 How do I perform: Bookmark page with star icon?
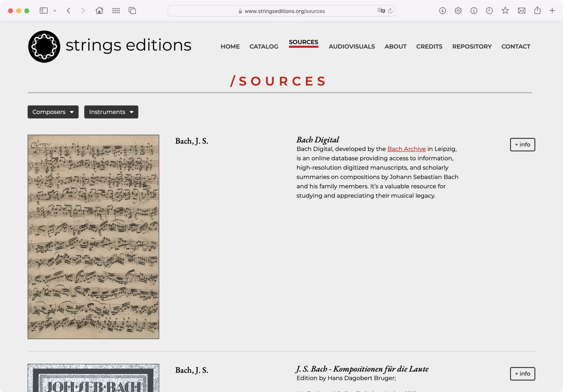pos(505,11)
